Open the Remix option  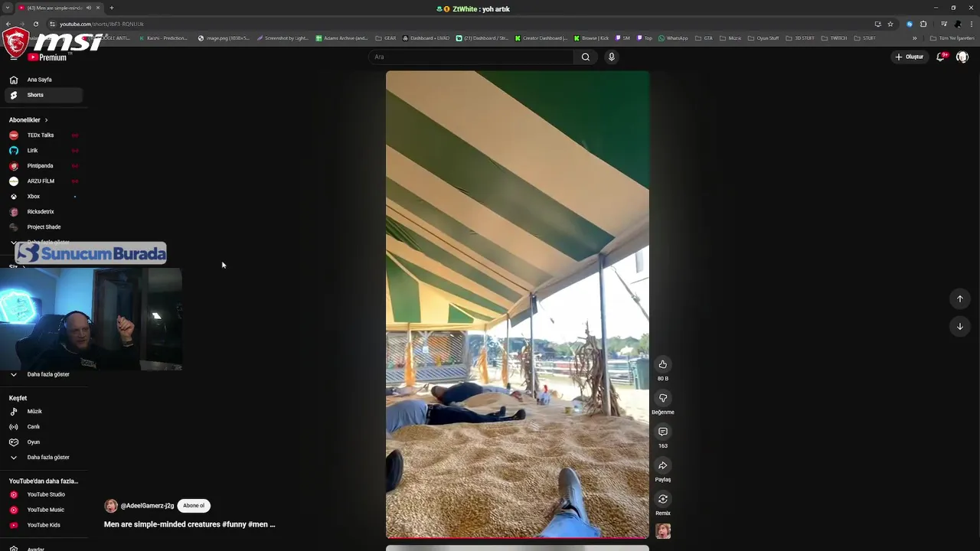point(663,499)
